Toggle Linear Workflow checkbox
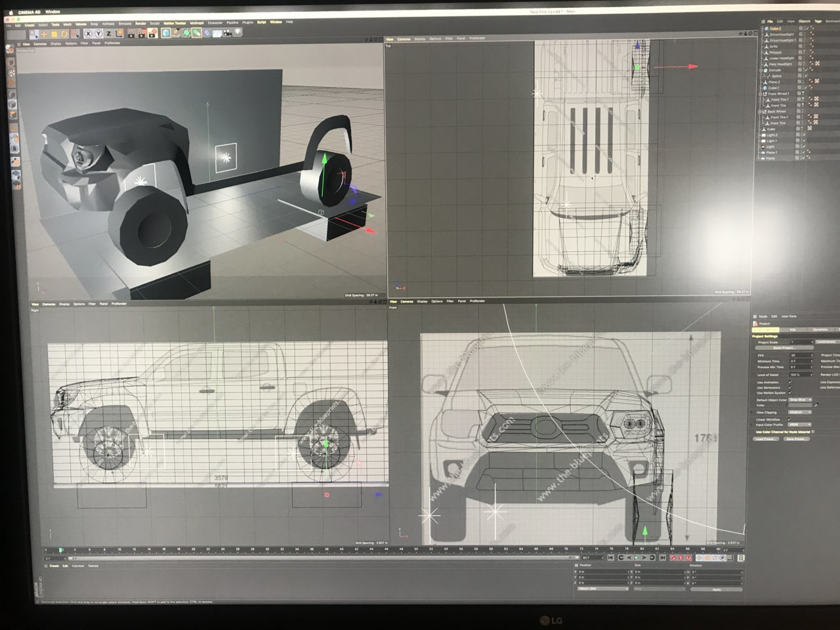The width and height of the screenshot is (840, 630). coord(789,419)
